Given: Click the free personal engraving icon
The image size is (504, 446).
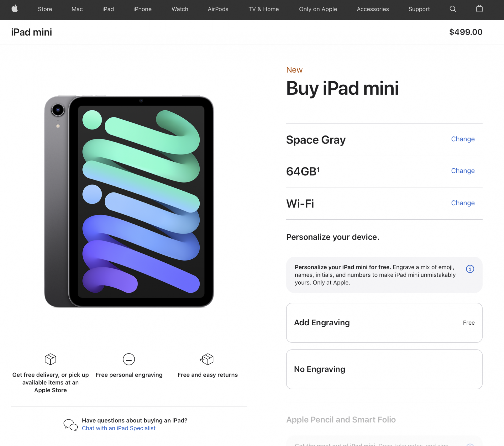Looking at the screenshot, I should pos(129,359).
